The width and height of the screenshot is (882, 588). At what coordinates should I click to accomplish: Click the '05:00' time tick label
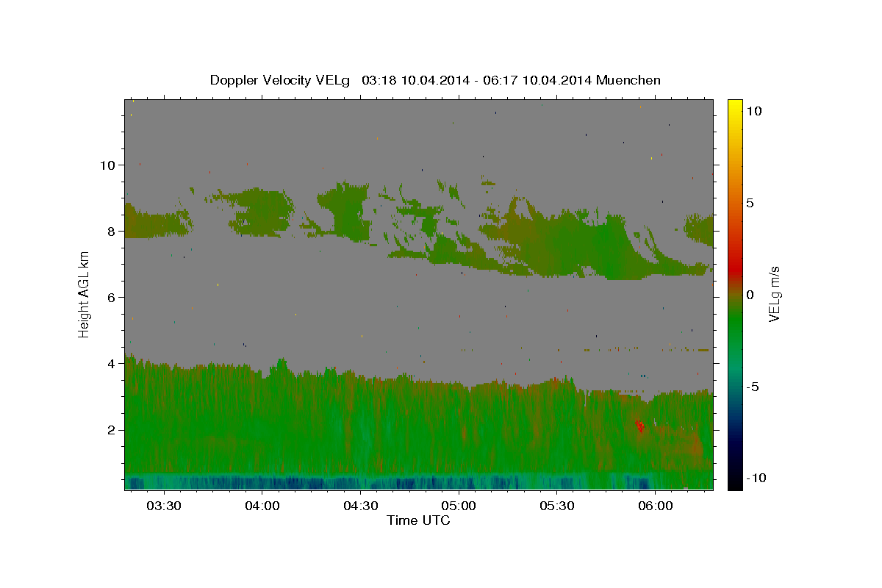point(459,506)
